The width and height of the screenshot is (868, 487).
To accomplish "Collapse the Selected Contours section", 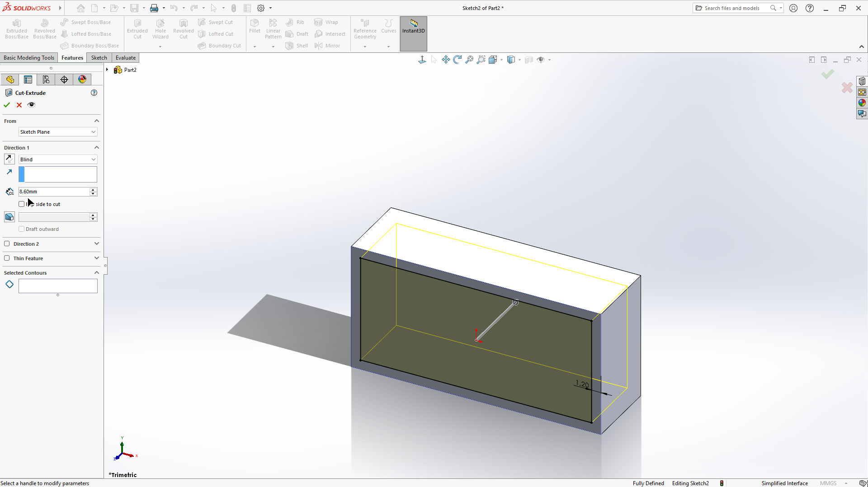I will (x=96, y=273).
